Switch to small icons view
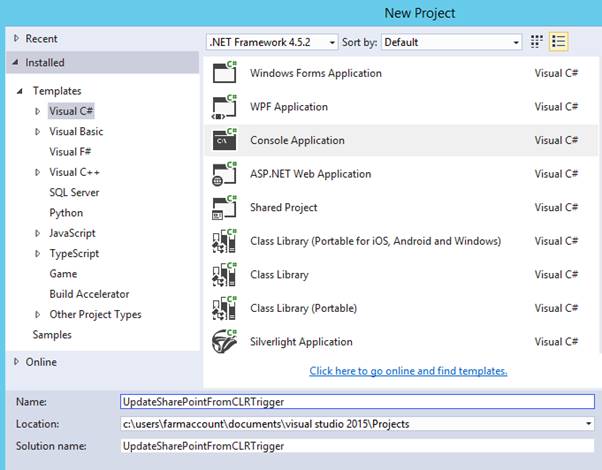Screen dimensions: 602x470 537,42
